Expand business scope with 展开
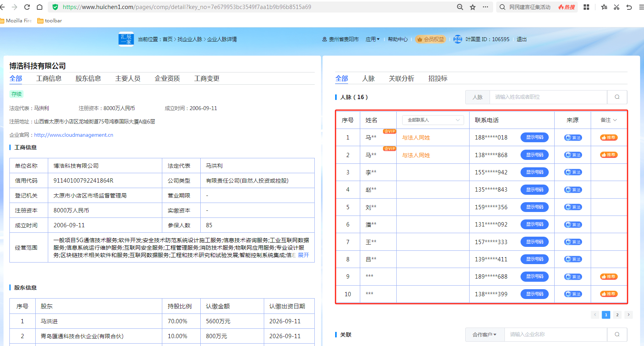 pos(303,255)
